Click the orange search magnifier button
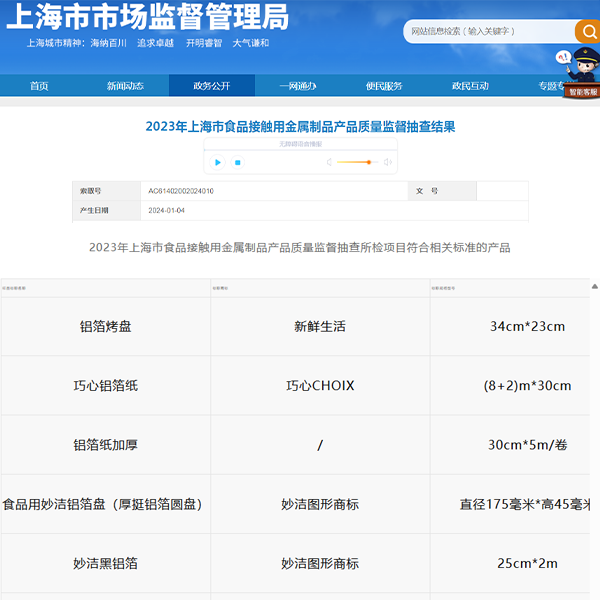This screenshot has height=600, width=600. pos(587,32)
